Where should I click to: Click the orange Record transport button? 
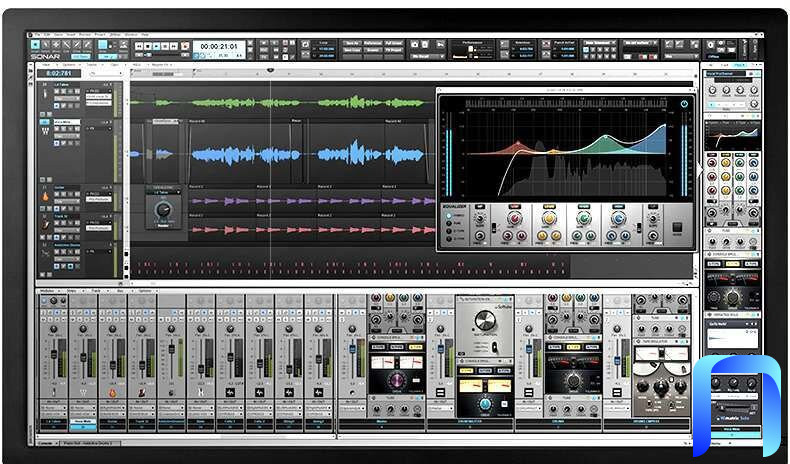point(184,46)
